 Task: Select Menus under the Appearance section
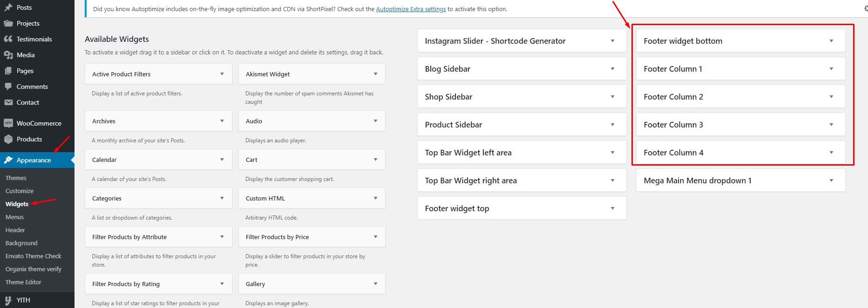(14, 216)
